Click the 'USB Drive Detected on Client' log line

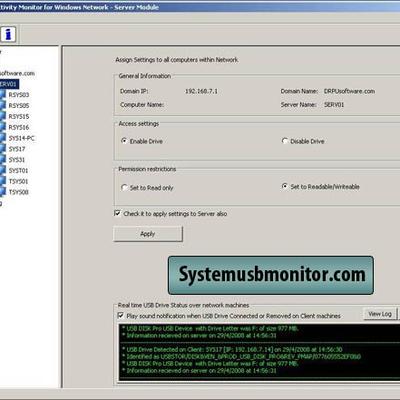pyautogui.click(x=232, y=349)
